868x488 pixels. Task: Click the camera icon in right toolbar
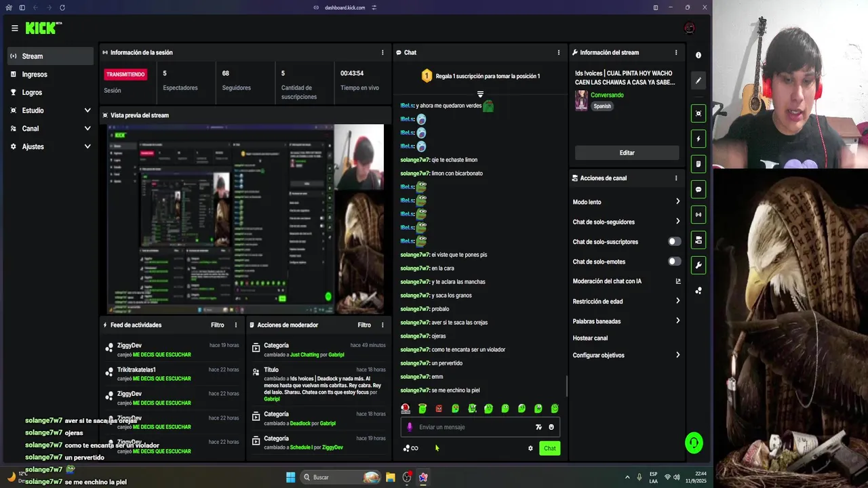[698, 240]
